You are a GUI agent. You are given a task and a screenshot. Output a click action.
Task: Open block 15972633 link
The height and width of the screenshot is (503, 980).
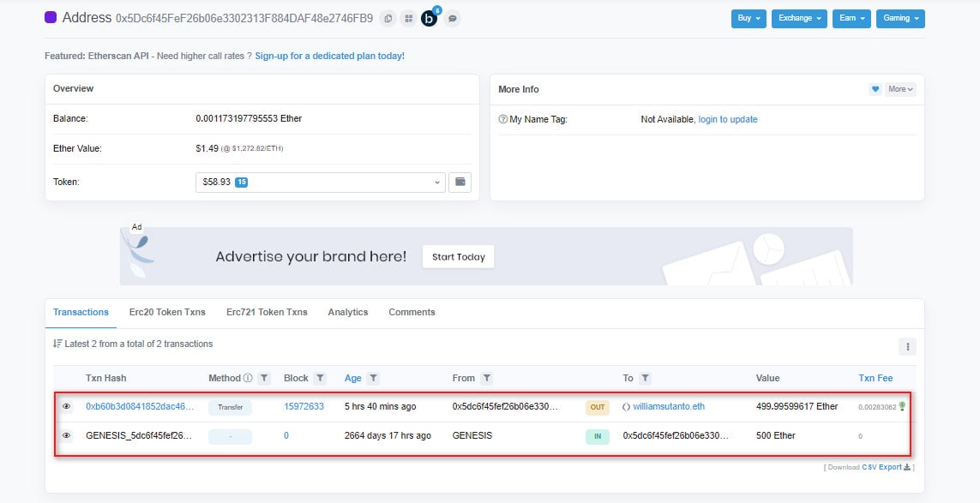click(x=304, y=406)
